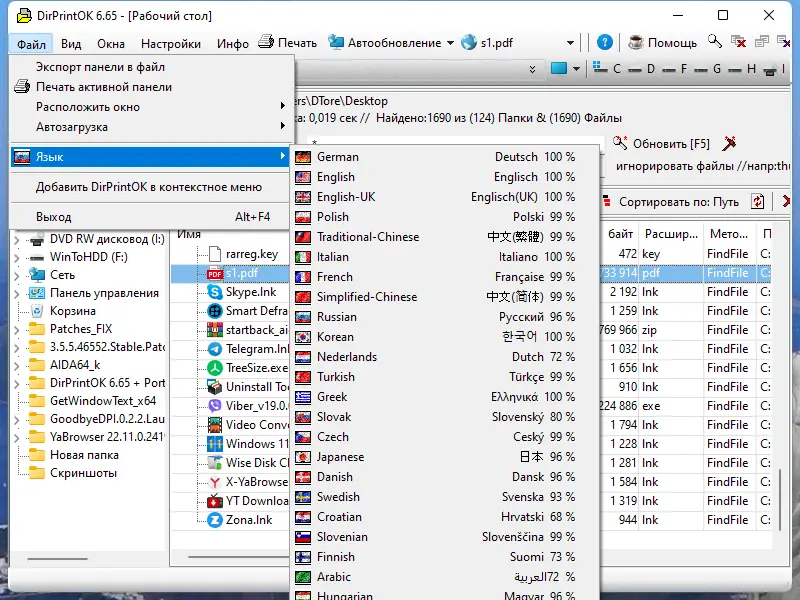Select English language
This screenshot has height=600, width=800.
point(444,177)
